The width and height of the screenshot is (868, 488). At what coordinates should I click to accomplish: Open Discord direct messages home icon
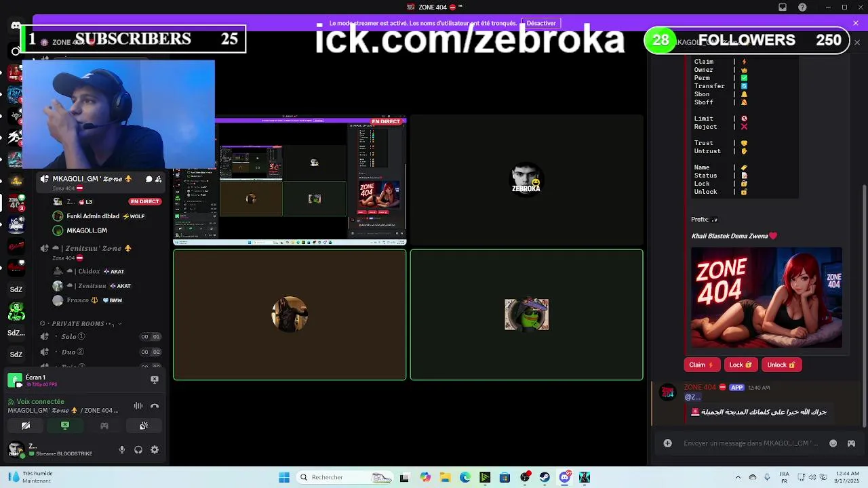point(16,26)
